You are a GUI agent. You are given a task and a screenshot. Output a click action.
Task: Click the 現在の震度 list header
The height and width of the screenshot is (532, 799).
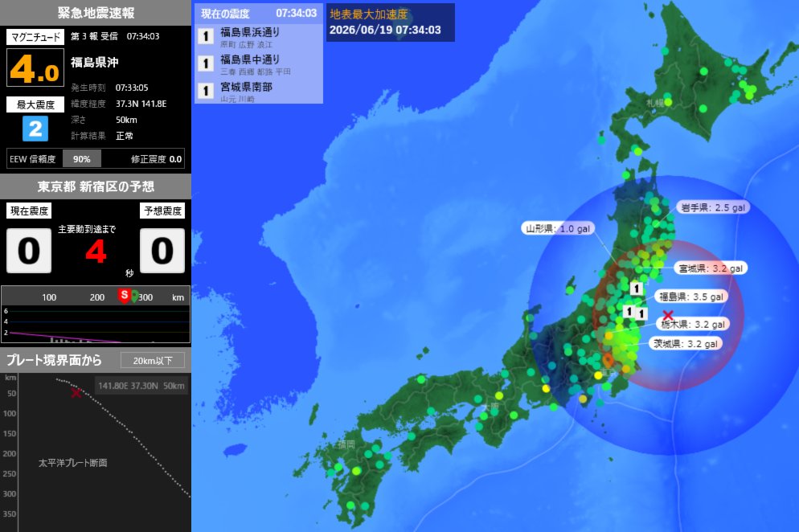pyautogui.click(x=258, y=13)
